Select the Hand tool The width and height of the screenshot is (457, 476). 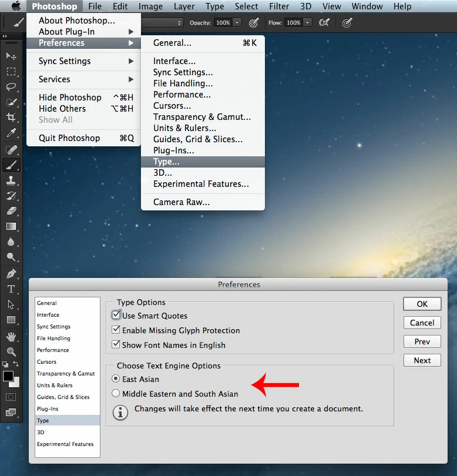click(x=11, y=336)
